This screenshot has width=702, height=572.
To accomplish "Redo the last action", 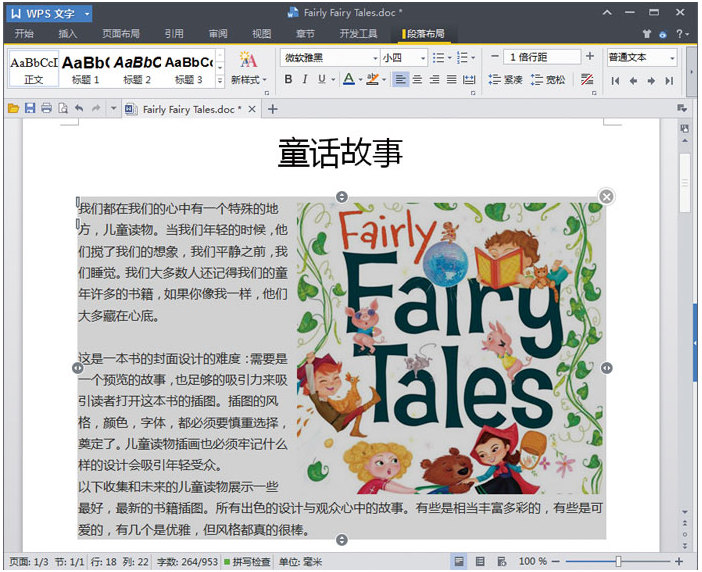I will pos(96,108).
